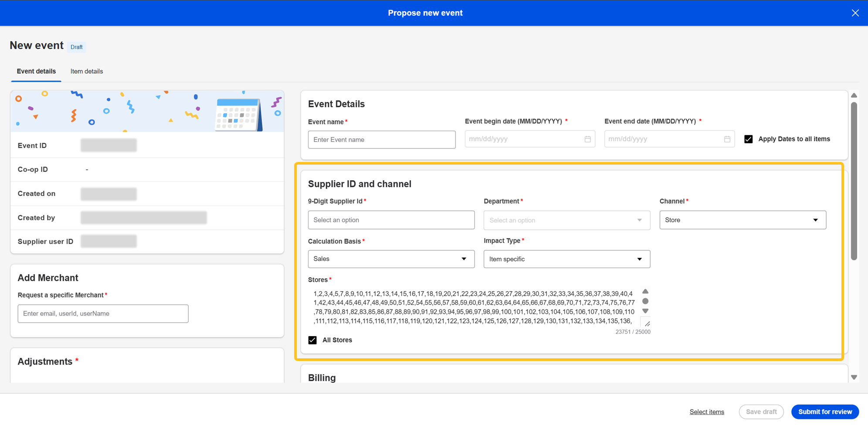
Task: Open the Calculation Basis dropdown
Action: (x=391, y=259)
